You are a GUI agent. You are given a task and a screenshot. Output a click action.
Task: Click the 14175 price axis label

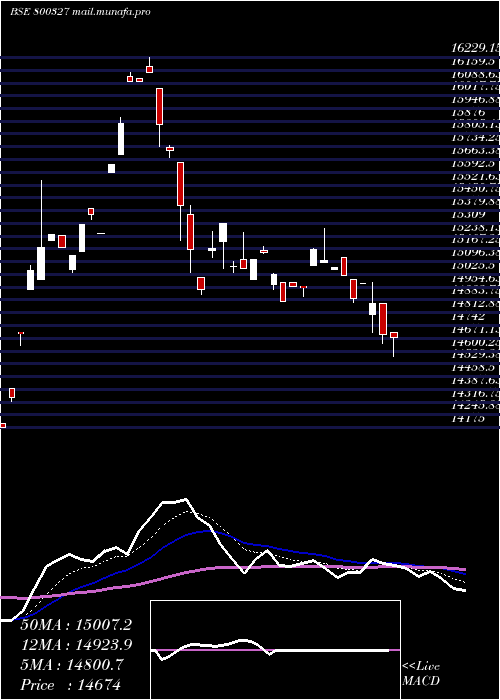click(469, 419)
